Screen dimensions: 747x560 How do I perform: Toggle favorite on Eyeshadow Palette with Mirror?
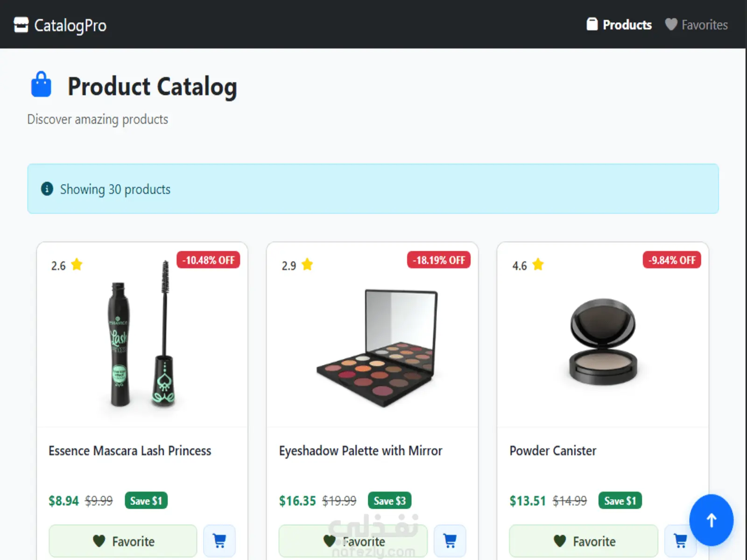353,541
